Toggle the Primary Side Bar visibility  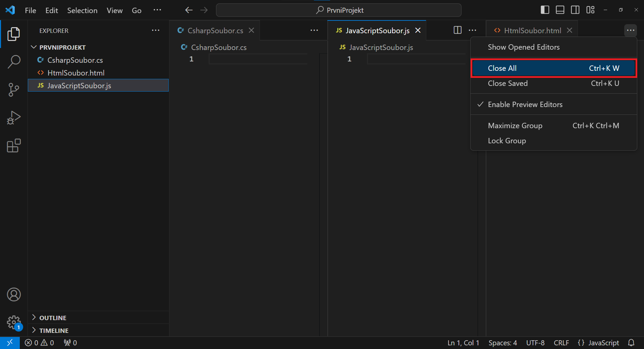[x=544, y=10]
